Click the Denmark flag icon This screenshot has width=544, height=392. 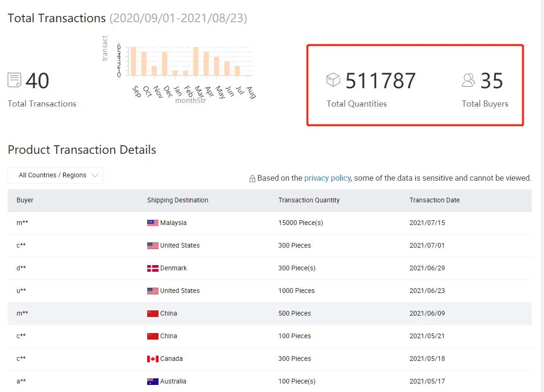[x=152, y=268]
